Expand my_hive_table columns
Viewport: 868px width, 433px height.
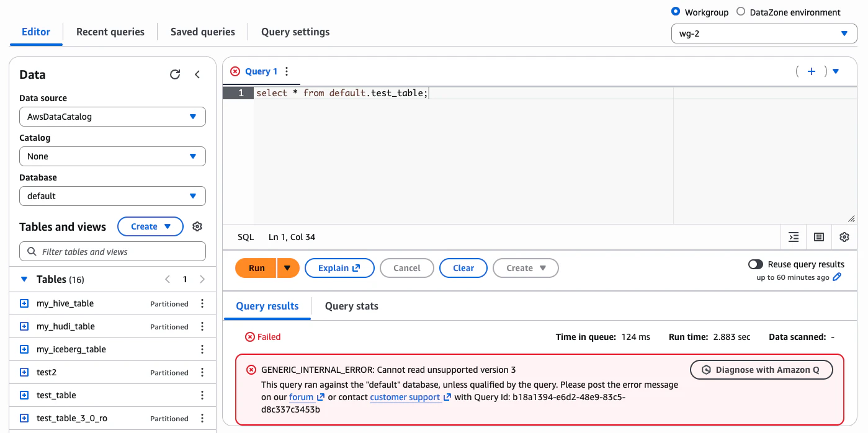[24, 303]
